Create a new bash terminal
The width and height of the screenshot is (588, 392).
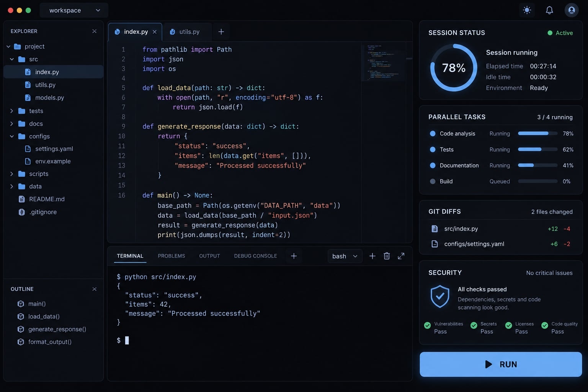tap(372, 256)
